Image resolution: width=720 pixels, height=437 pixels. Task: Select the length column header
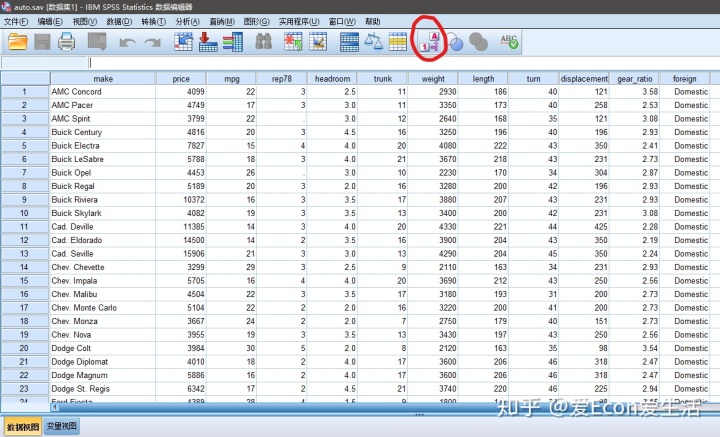pyautogui.click(x=484, y=78)
